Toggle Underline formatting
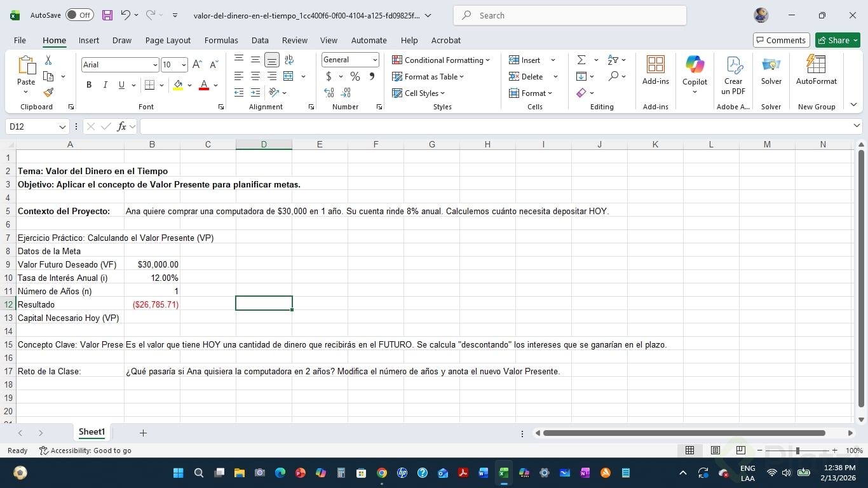This screenshot has height=488, width=868. point(121,85)
